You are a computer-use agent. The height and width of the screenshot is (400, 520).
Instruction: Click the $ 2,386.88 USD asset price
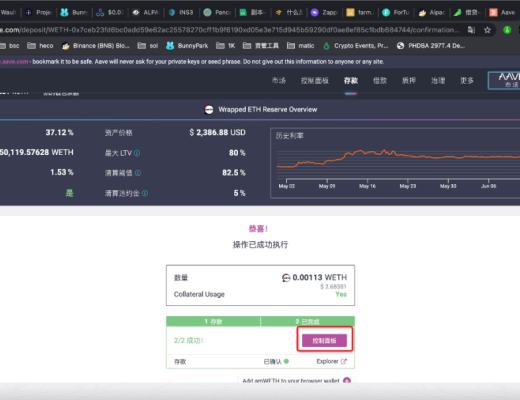[x=217, y=132]
